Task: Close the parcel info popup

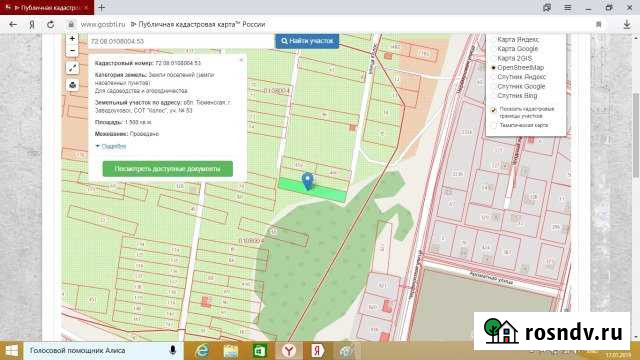Action: click(x=241, y=60)
